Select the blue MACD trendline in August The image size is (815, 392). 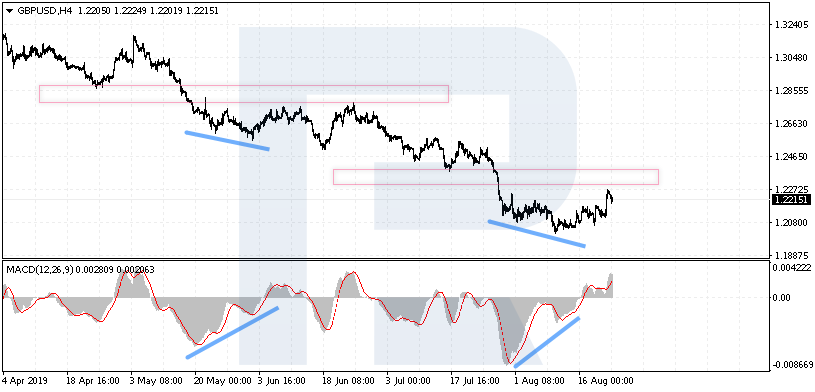pos(546,342)
